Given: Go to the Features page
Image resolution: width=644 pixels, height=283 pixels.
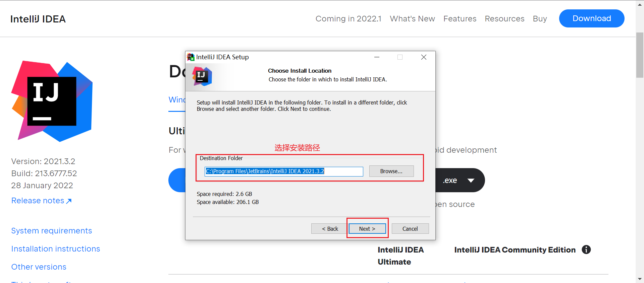Looking at the screenshot, I should tap(460, 19).
